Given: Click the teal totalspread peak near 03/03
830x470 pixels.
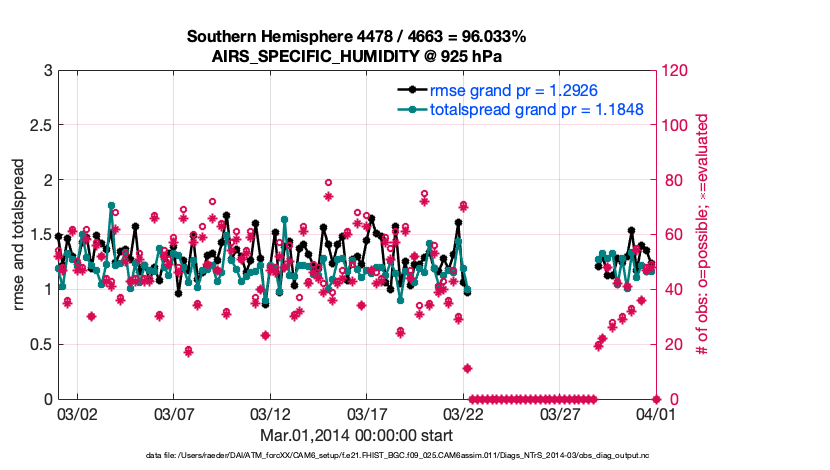Looking at the screenshot, I should tap(111, 206).
